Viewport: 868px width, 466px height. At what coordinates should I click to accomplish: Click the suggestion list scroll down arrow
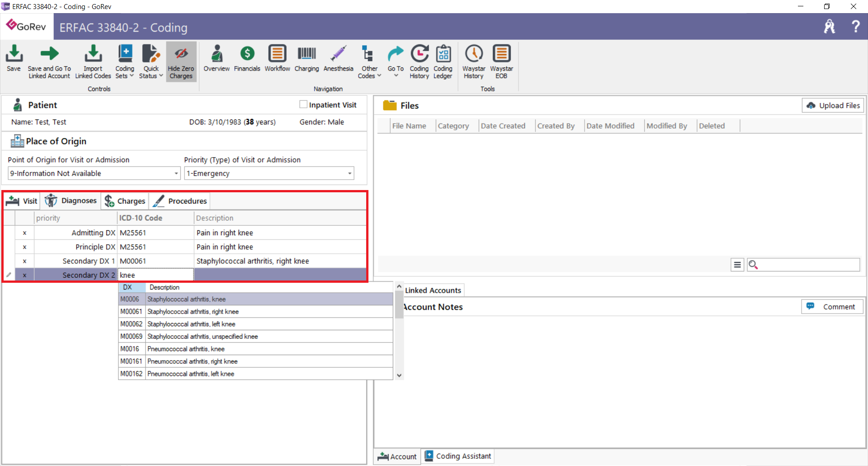[x=399, y=375]
